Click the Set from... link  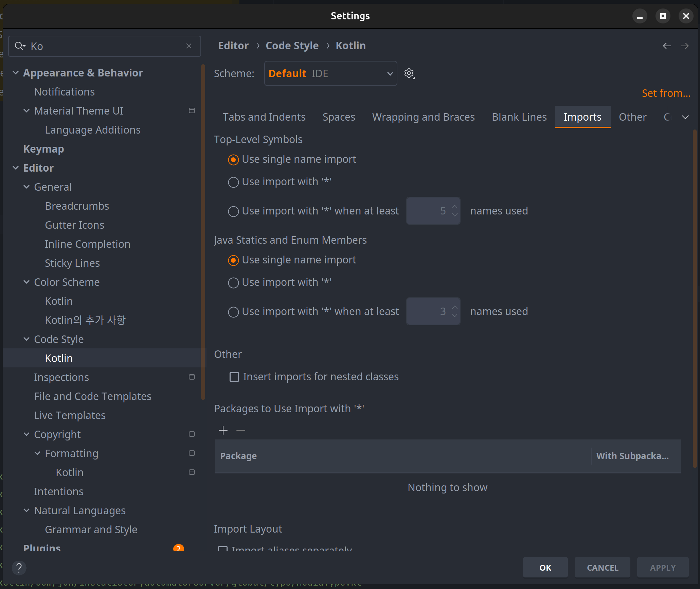pyautogui.click(x=666, y=93)
